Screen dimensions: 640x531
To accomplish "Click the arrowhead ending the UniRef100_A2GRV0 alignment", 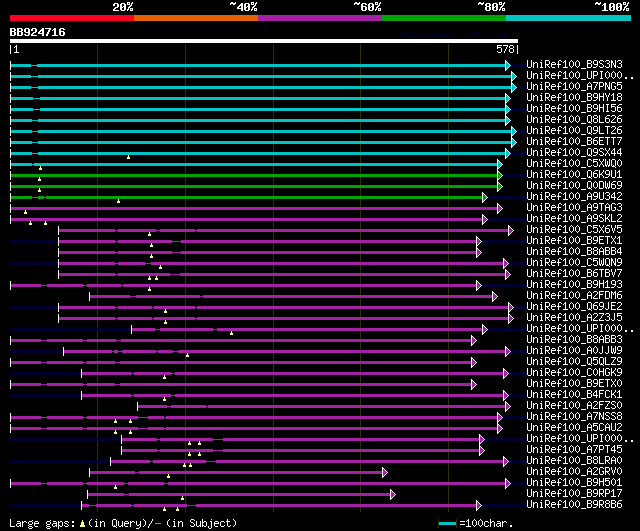I will [384, 473].
